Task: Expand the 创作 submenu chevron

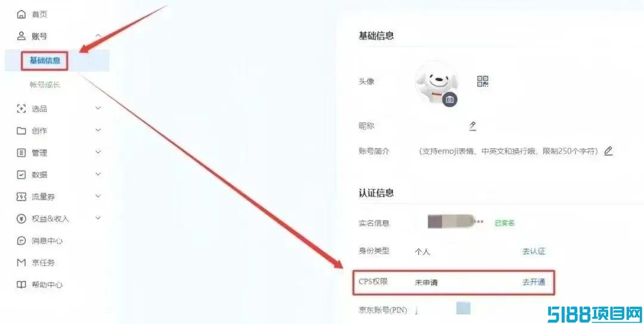Action: coord(98,130)
